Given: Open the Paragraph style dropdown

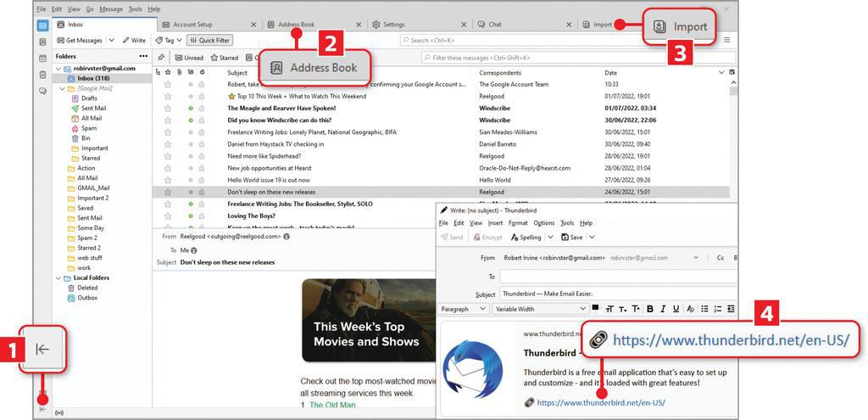Looking at the screenshot, I should 464,309.
